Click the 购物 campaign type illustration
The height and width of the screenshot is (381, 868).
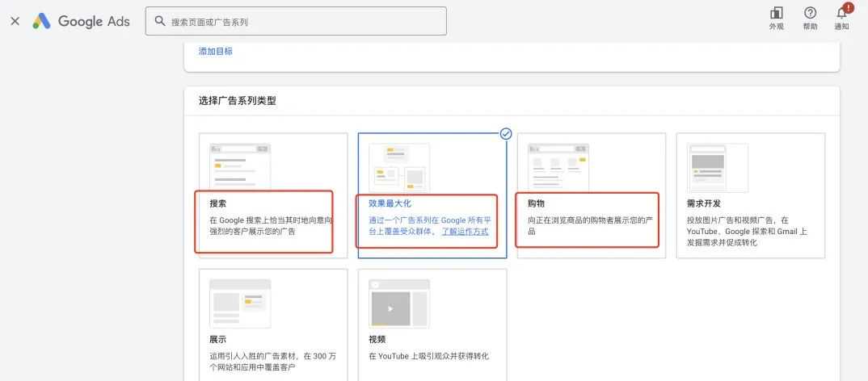point(558,166)
